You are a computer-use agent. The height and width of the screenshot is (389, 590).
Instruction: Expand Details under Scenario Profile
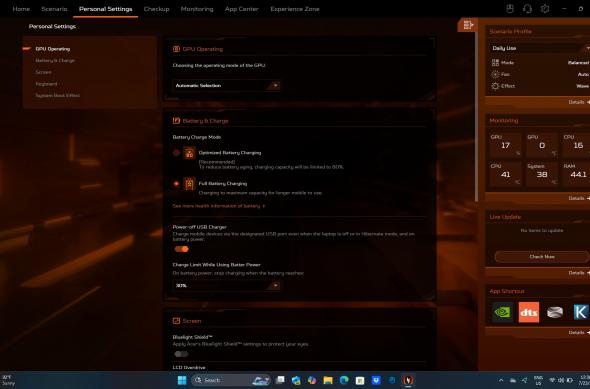click(579, 102)
